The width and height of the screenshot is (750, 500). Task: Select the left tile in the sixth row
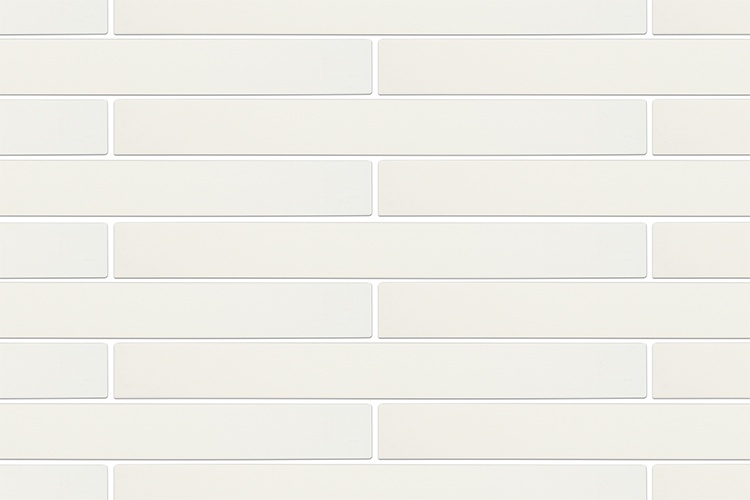tap(185, 310)
